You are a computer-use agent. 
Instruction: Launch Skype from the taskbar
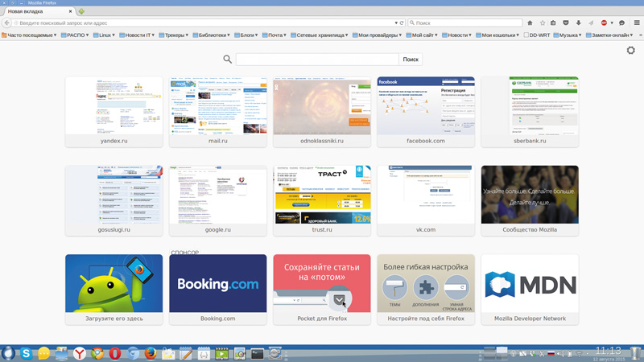pos(26,353)
